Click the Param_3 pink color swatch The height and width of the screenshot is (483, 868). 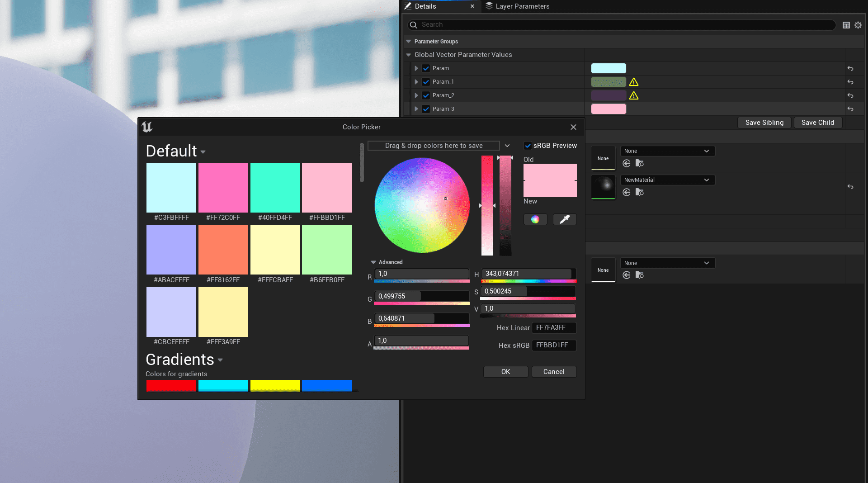click(x=609, y=109)
